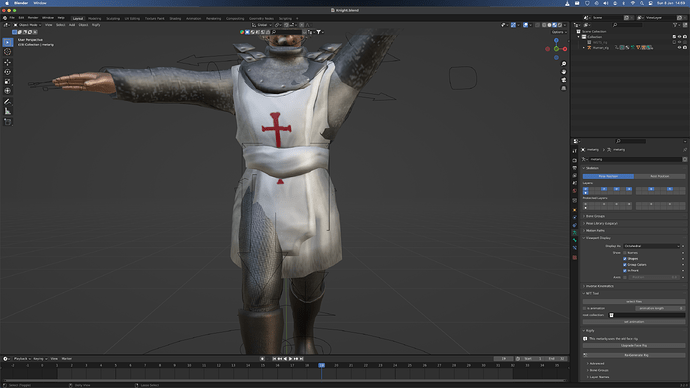The image size is (690, 388).
Task: Switch skeleton to Rest Position
Action: click(659, 176)
